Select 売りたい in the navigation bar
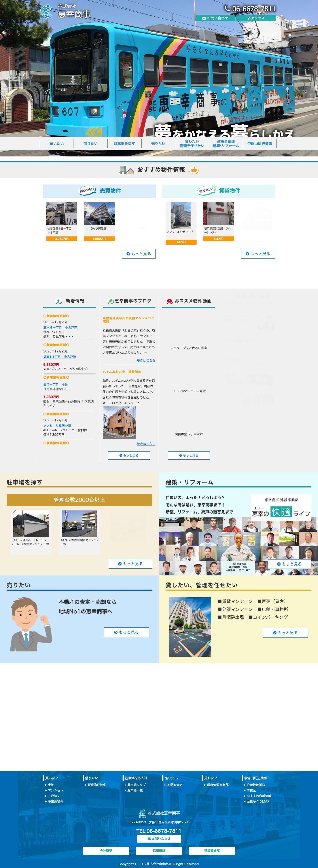This screenshot has width=318, height=868. coord(158,144)
